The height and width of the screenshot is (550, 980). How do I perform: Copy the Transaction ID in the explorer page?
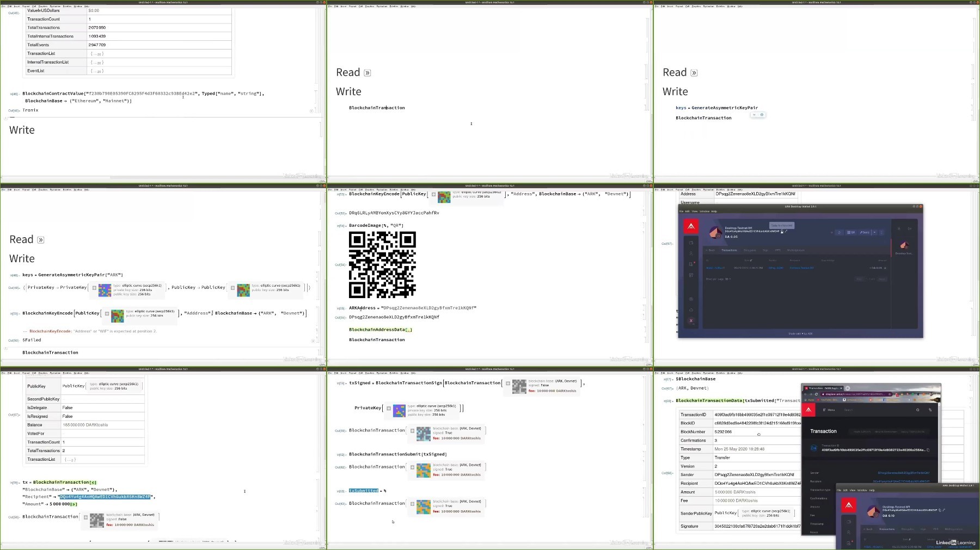pyautogui.click(x=928, y=450)
